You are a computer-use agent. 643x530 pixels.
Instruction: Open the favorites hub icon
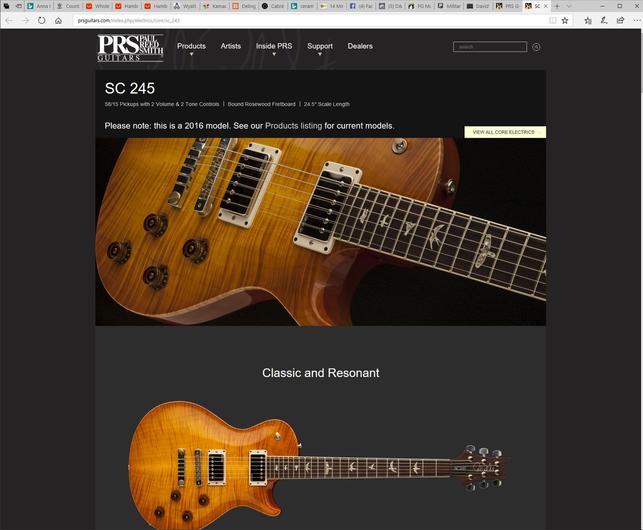click(x=588, y=21)
